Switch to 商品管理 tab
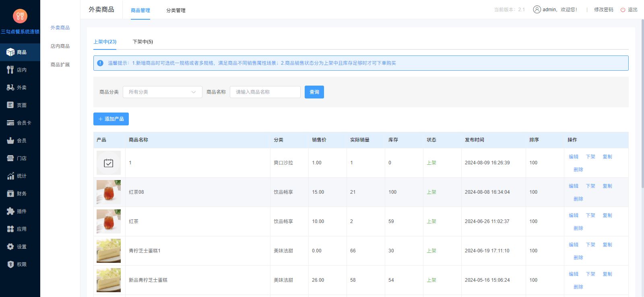The height and width of the screenshot is (297, 644). [x=140, y=10]
